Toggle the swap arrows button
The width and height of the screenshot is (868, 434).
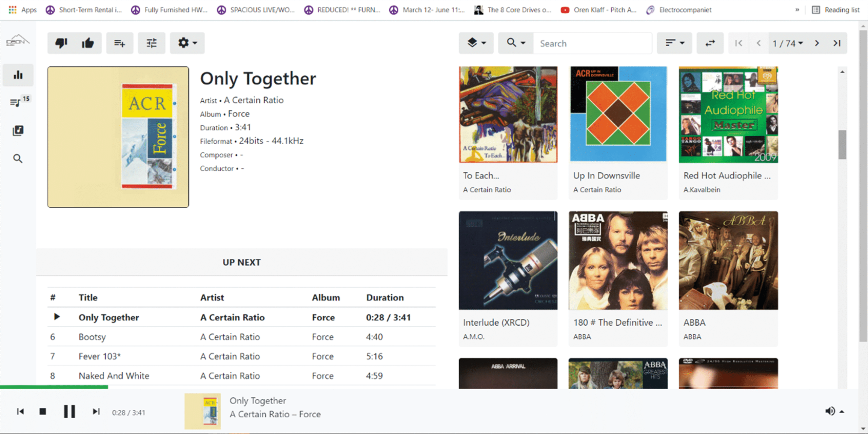point(710,43)
